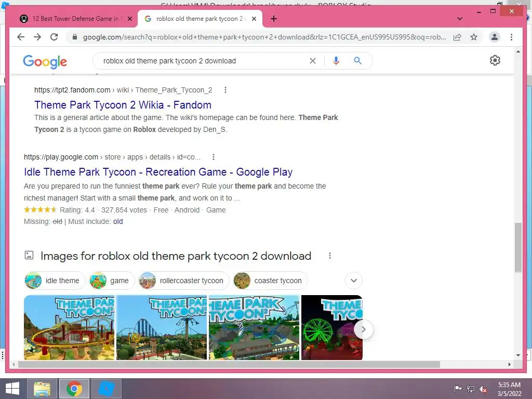Open Theme Park Tycoon 2 Wikia - Fandom link
The width and height of the screenshot is (532, 399).
pos(123,105)
